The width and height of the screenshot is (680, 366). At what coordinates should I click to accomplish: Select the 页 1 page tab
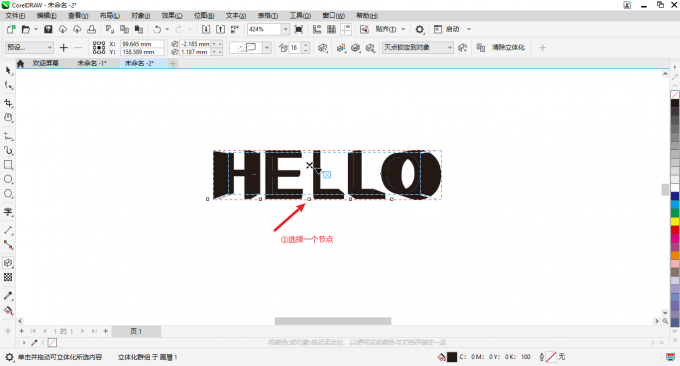click(x=136, y=331)
